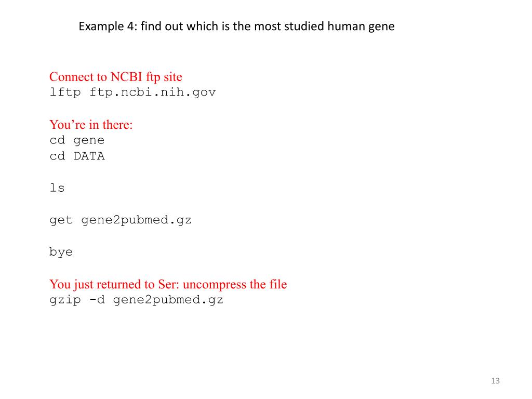Viewport: 532px width, 399px height.
Task: Click the 'bye' command text
Action: coord(61,252)
